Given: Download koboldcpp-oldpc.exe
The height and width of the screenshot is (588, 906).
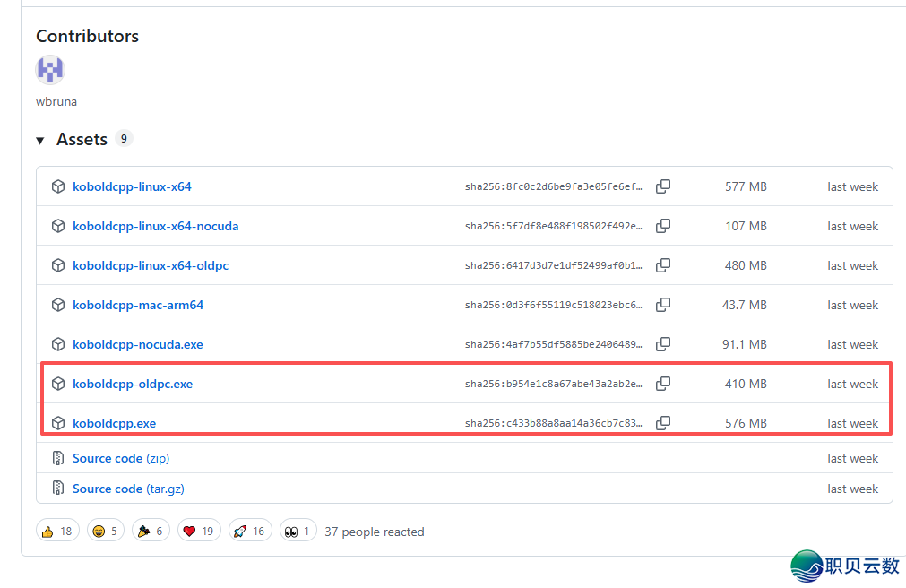Looking at the screenshot, I should pyautogui.click(x=133, y=384).
